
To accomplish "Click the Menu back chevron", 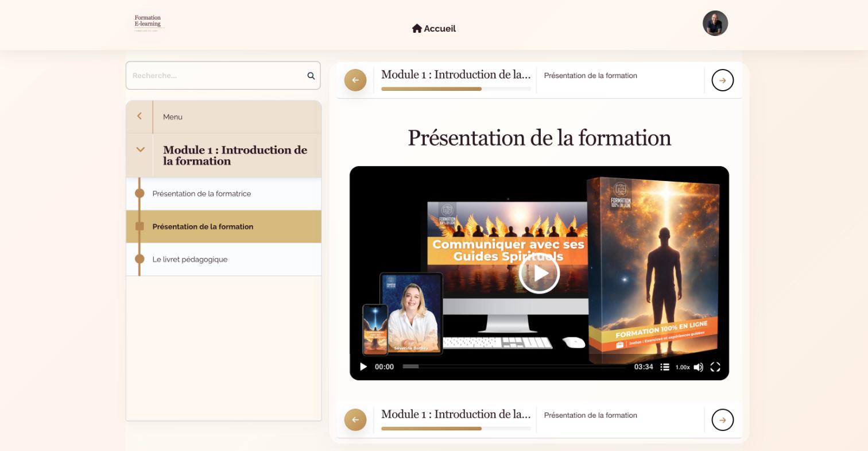I will (x=139, y=117).
